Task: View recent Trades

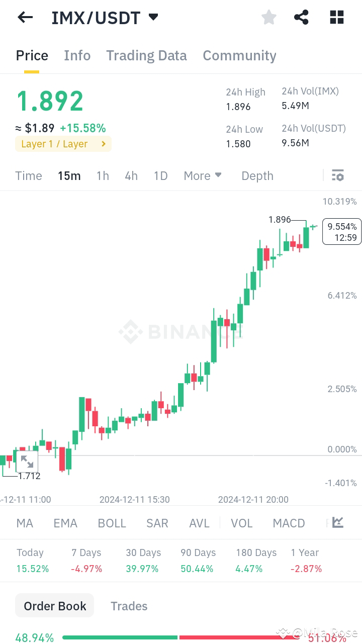Action: coord(129,606)
